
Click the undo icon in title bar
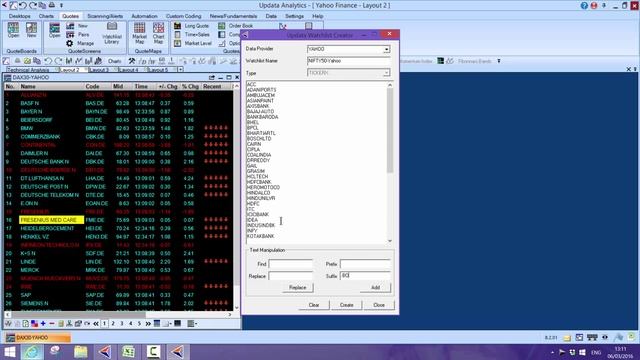tap(22, 5)
